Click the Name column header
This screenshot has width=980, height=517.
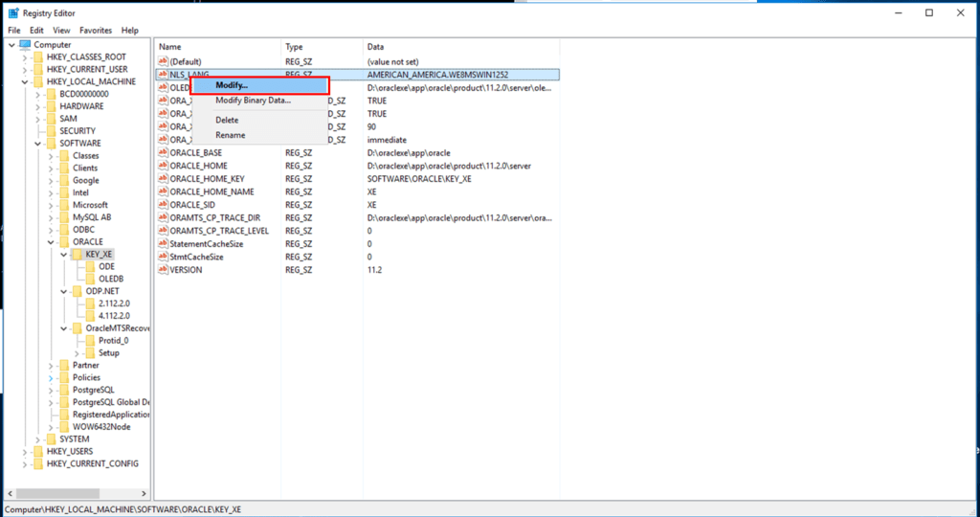click(170, 47)
